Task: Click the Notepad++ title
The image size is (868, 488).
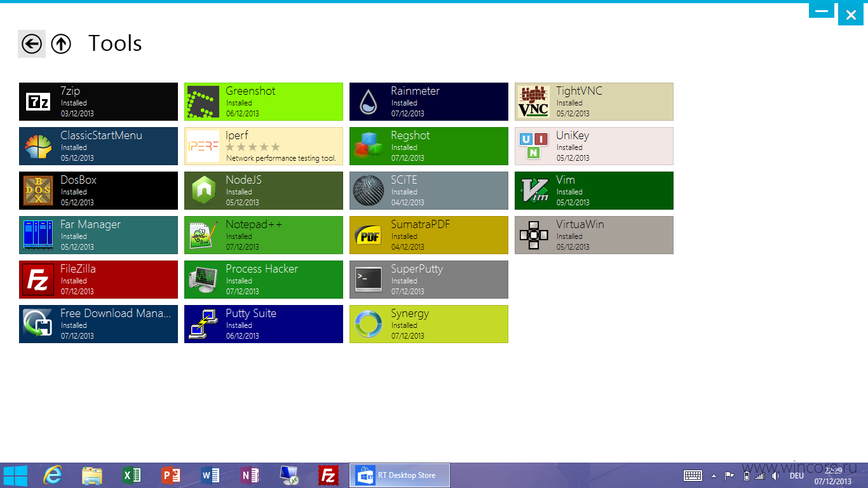Action: [254, 224]
